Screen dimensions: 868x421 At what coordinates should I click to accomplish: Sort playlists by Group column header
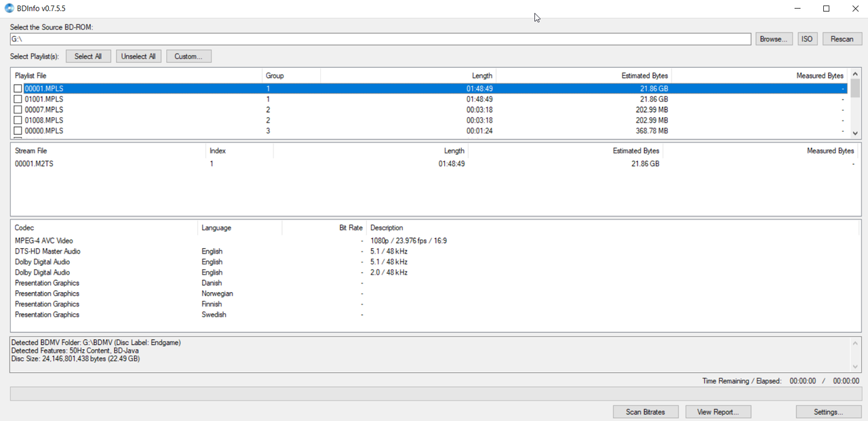291,76
